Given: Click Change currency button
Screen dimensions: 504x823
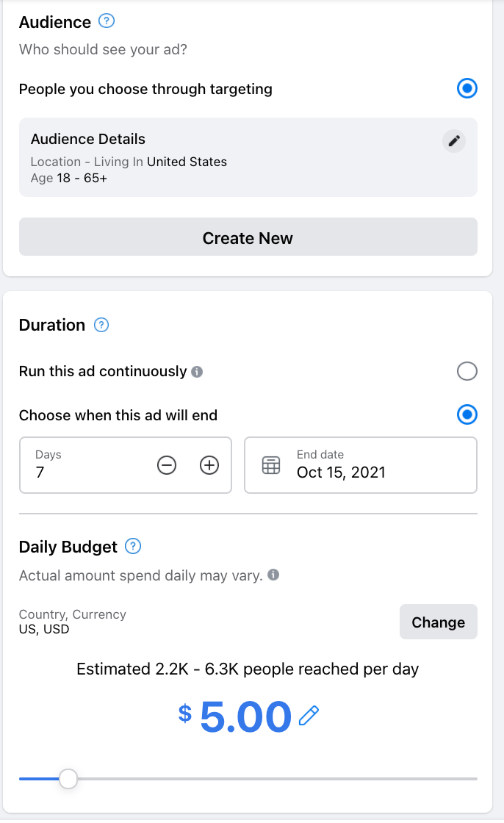Looking at the screenshot, I should point(438,622).
